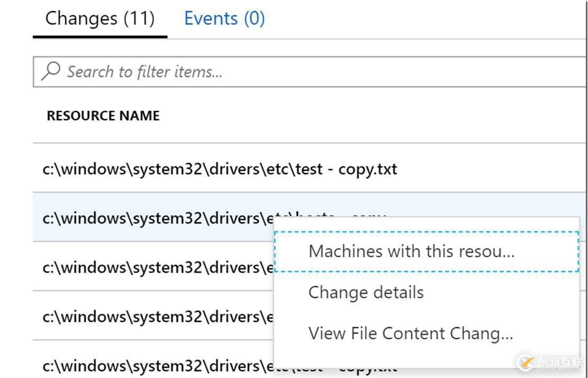The width and height of the screenshot is (588, 378).
Task: Click the search magnifier icon
Action: (50, 71)
